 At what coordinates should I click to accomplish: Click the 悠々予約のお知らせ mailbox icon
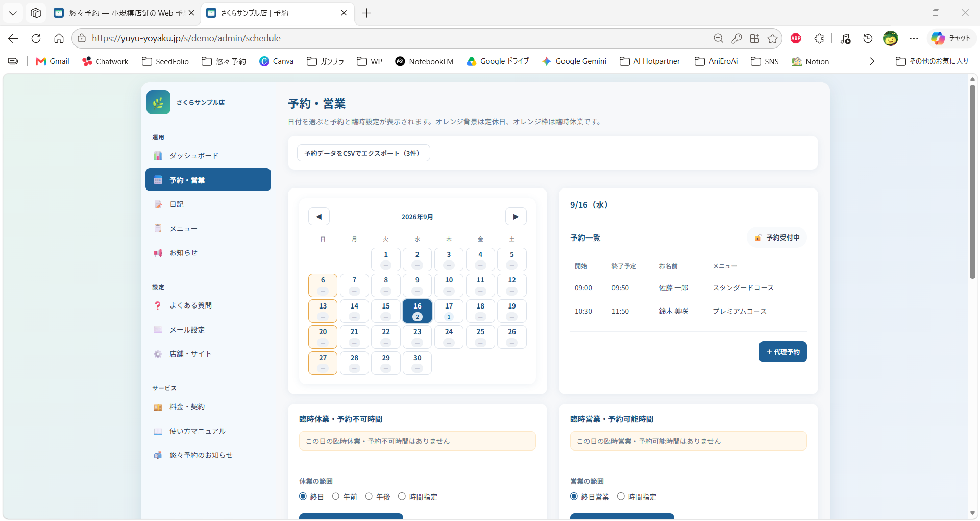[158, 455]
